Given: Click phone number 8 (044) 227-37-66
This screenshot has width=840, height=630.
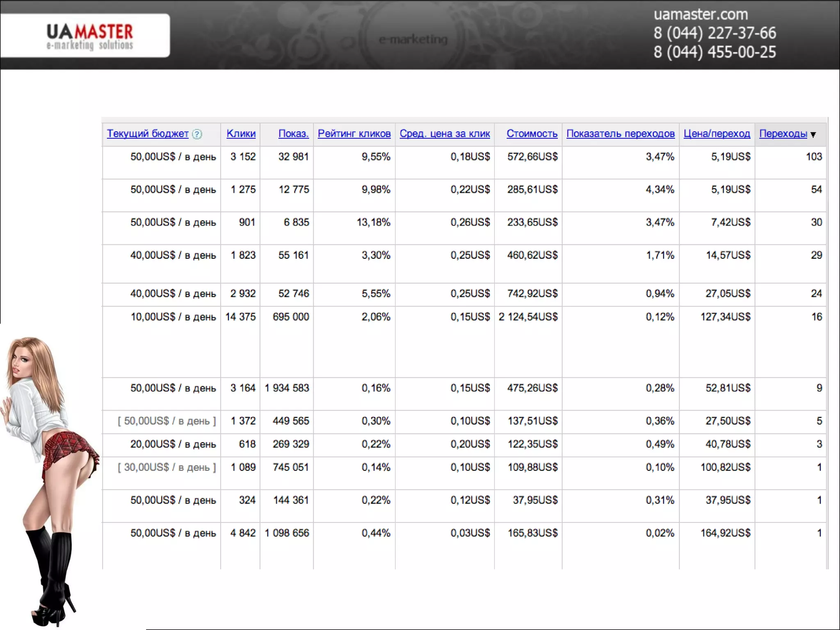Looking at the screenshot, I should 714,33.
